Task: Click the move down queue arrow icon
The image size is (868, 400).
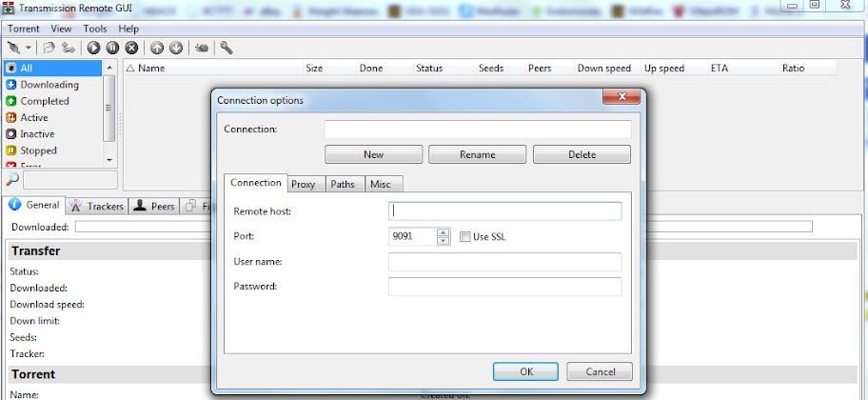Action: coord(176,49)
